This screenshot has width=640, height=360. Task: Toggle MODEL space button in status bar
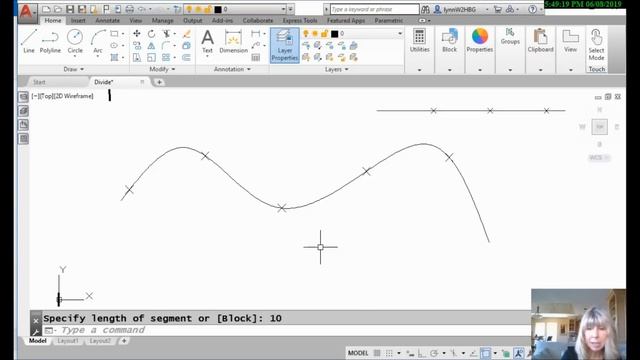point(358,353)
